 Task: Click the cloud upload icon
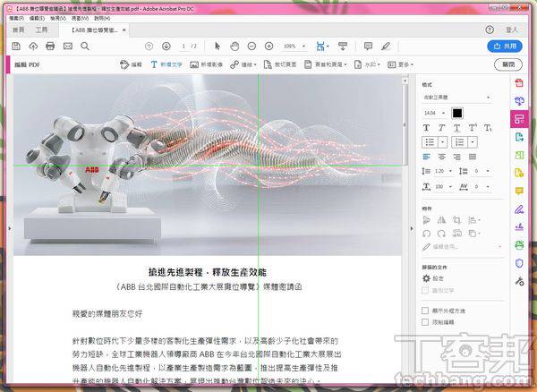(x=33, y=46)
